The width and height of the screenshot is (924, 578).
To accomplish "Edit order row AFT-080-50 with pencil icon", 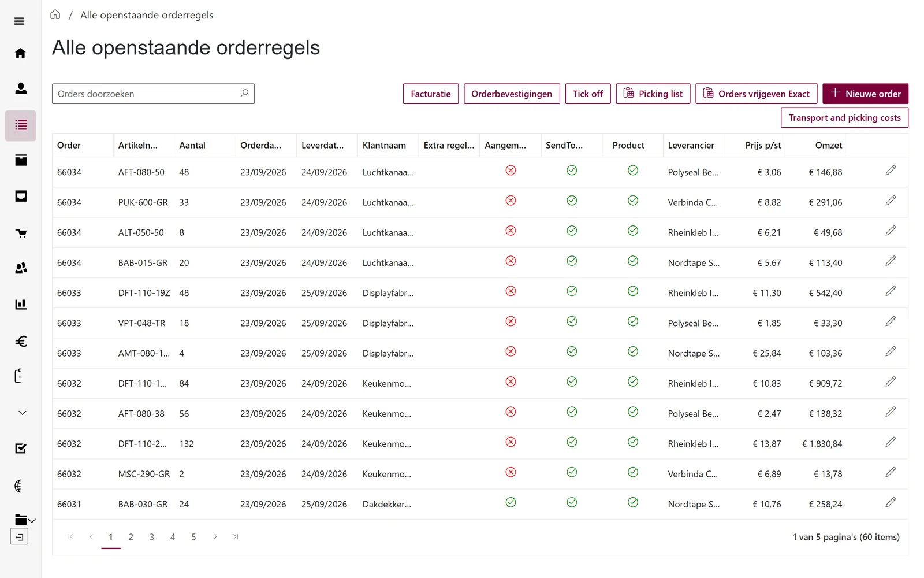I will point(891,170).
